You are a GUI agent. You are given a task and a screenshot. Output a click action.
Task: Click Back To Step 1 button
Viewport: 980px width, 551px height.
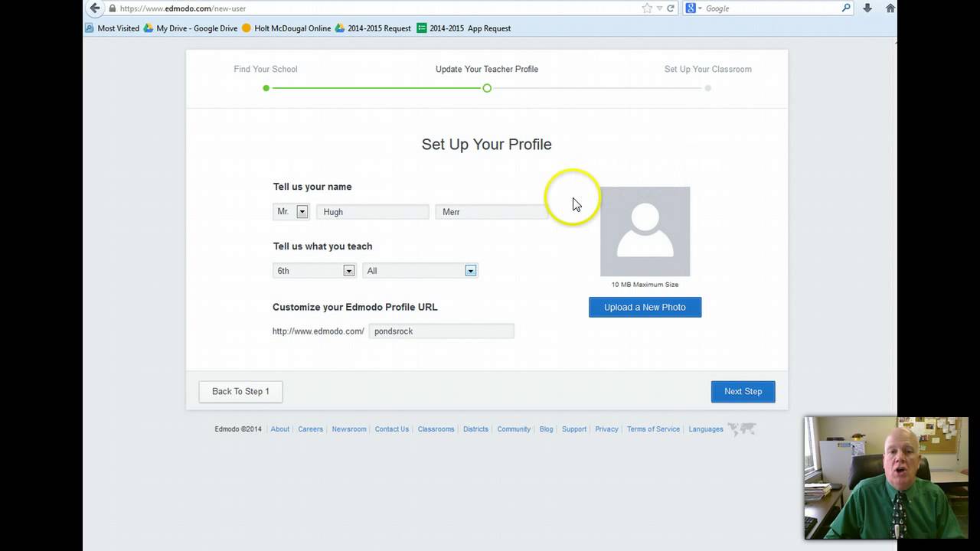240,392
